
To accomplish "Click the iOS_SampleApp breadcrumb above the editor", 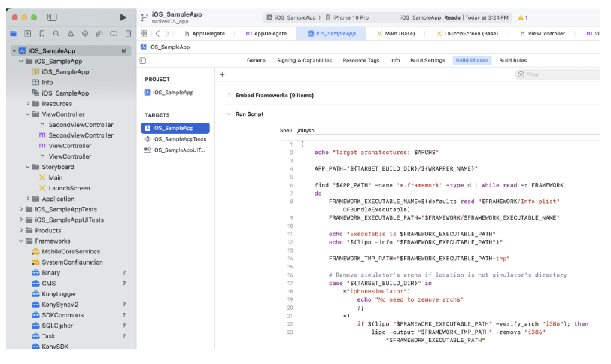I will (165, 47).
